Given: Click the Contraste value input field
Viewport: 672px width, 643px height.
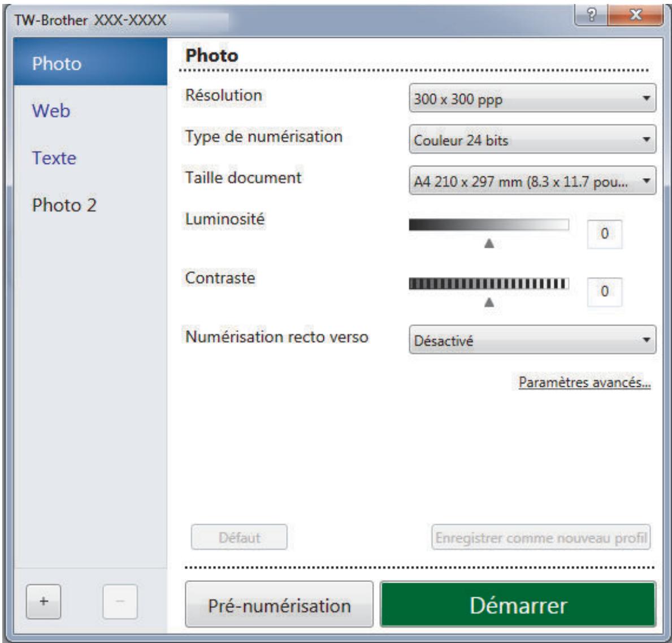Looking at the screenshot, I should (x=604, y=292).
